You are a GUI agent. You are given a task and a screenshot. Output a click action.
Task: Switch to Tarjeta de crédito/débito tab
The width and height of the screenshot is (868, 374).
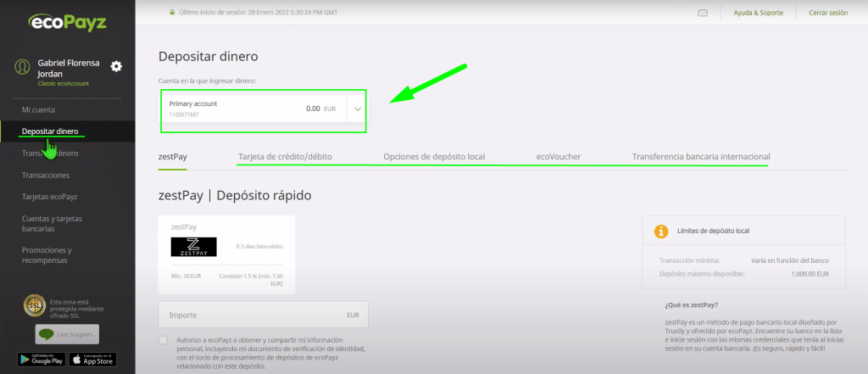click(x=285, y=157)
